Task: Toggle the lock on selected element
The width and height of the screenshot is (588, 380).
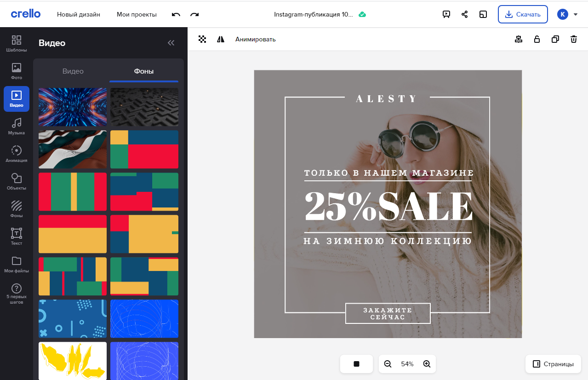Action: tap(537, 39)
